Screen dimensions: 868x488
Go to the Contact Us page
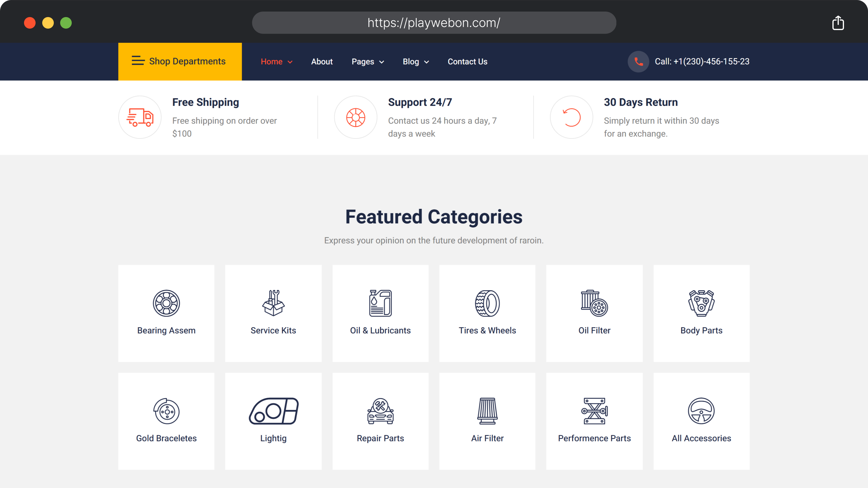click(467, 62)
